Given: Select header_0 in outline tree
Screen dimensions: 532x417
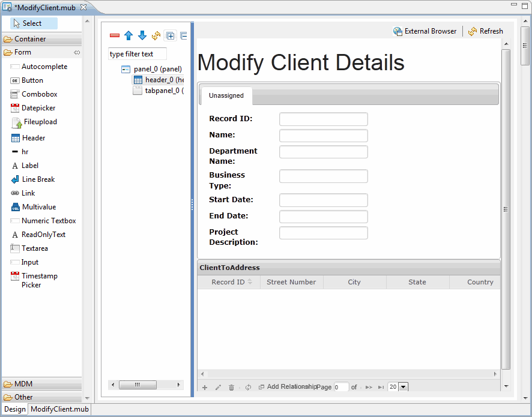Looking at the screenshot, I should pyautogui.click(x=159, y=80).
